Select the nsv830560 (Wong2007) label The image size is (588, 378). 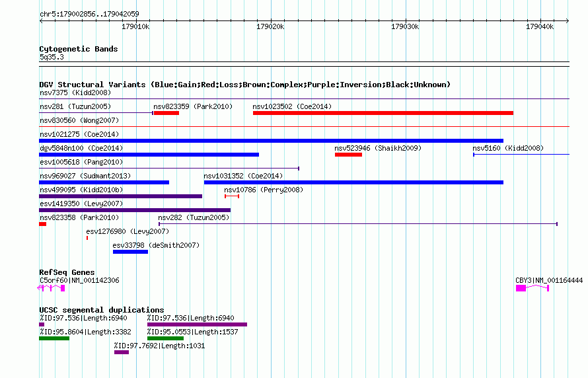click(x=79, y=120)
